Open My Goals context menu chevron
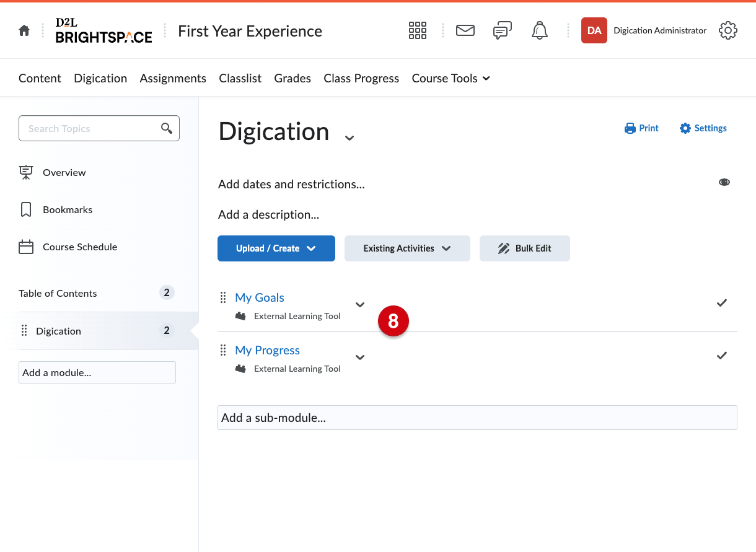 pos(360,304)
